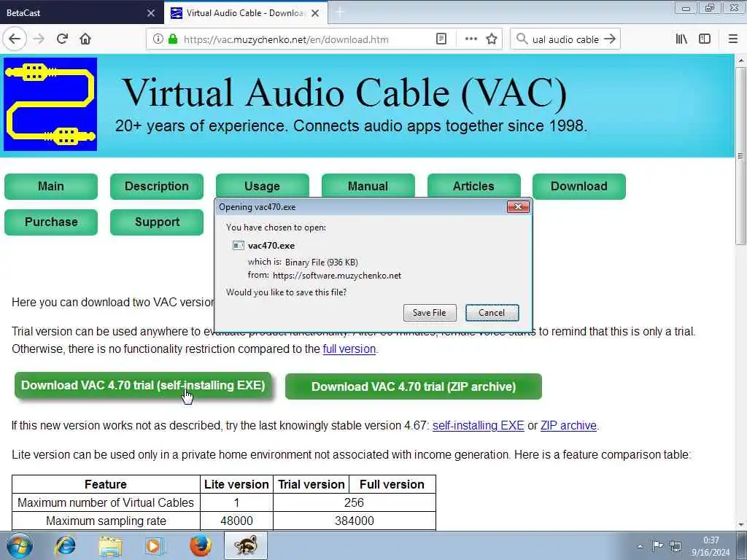Toggle reader view icon in address bar
747x560 pixels.
(441, 39)
